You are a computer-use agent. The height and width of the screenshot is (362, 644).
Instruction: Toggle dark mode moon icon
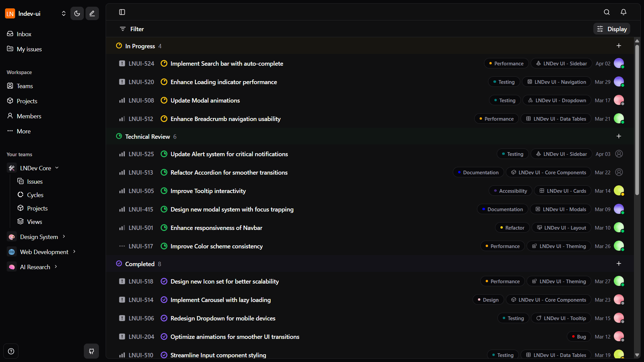coord(77,13)
